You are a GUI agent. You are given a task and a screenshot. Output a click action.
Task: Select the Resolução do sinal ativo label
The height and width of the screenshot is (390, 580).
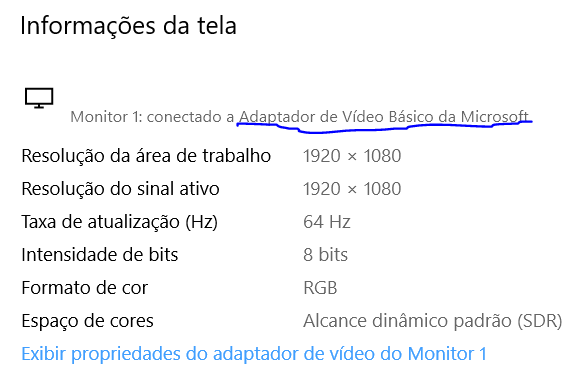pos(120,189)
